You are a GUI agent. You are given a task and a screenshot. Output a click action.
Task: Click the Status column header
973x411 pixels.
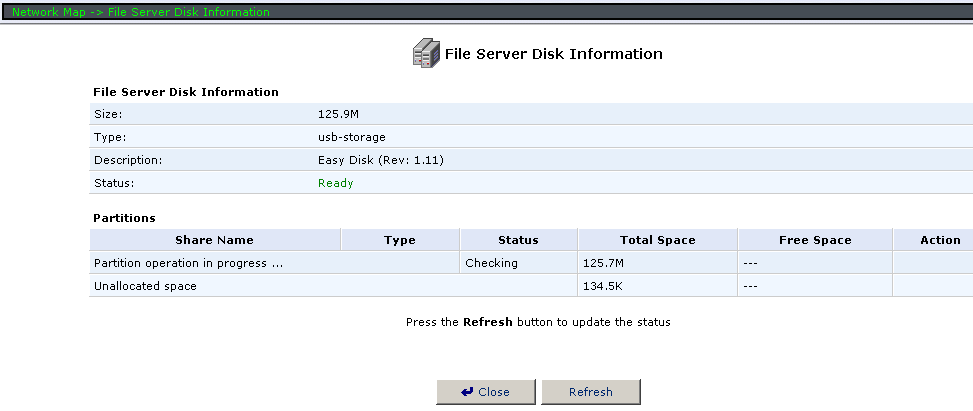click(x=518, y=240)
